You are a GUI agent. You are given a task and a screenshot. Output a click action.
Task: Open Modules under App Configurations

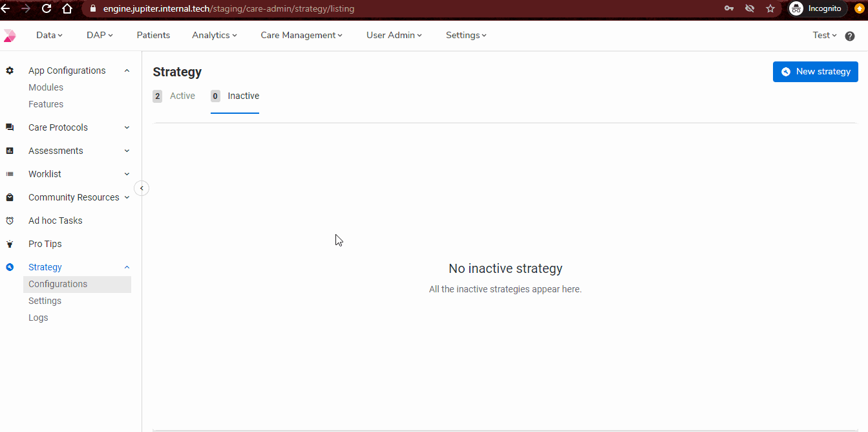pos(46,87)
